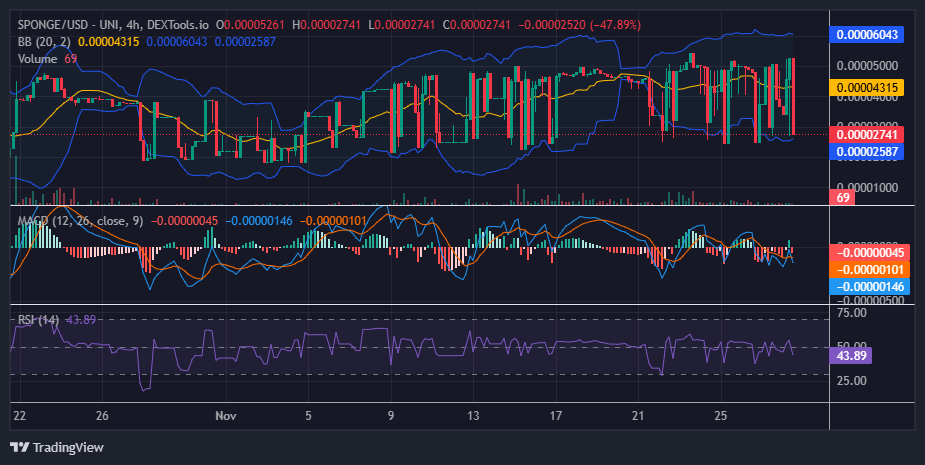The image size is (925, 465).
Task: Click the MACD (12, 26, close, 9) legend
Action: pos(80,221)
